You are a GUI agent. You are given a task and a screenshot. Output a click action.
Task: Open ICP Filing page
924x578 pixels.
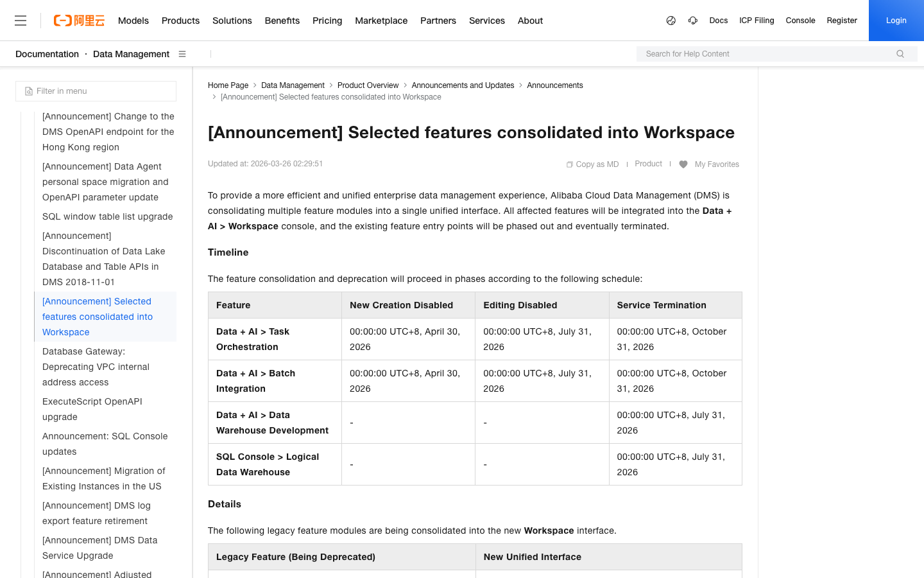tap(757, 21)
